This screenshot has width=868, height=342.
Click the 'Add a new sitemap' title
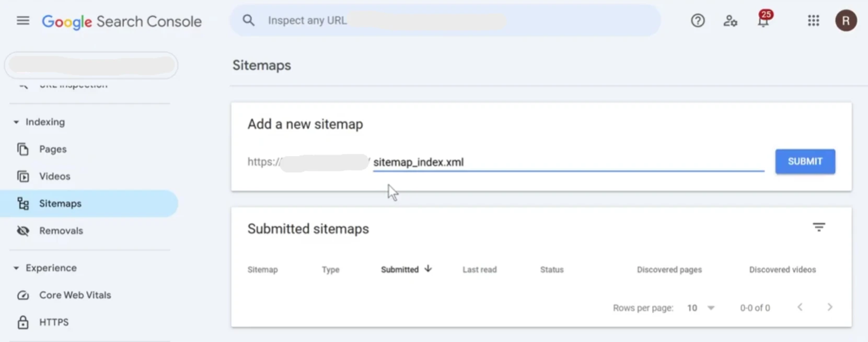[x=305, y=124]
